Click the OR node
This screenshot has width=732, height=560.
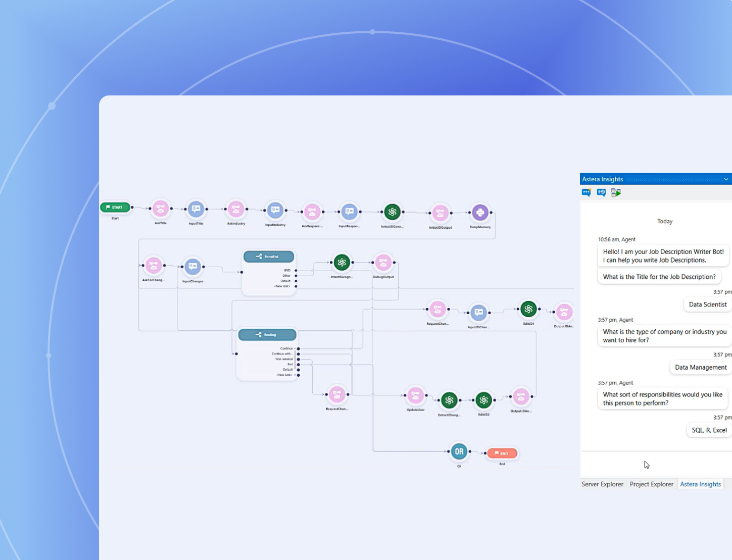coord(459,452)
